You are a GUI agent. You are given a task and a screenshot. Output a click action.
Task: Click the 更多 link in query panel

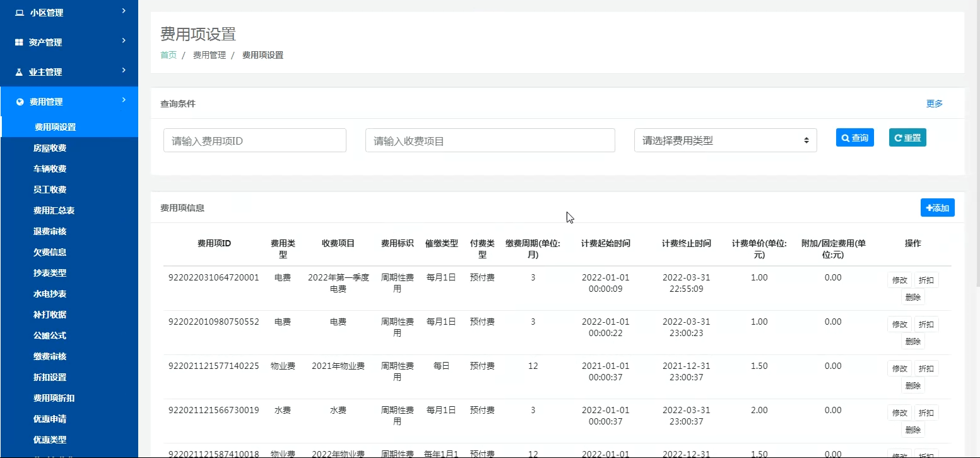point(934,104)
